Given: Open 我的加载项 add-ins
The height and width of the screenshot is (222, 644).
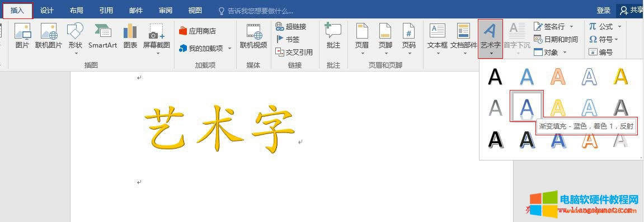Looking at the screenshot, I should [201, 49].
